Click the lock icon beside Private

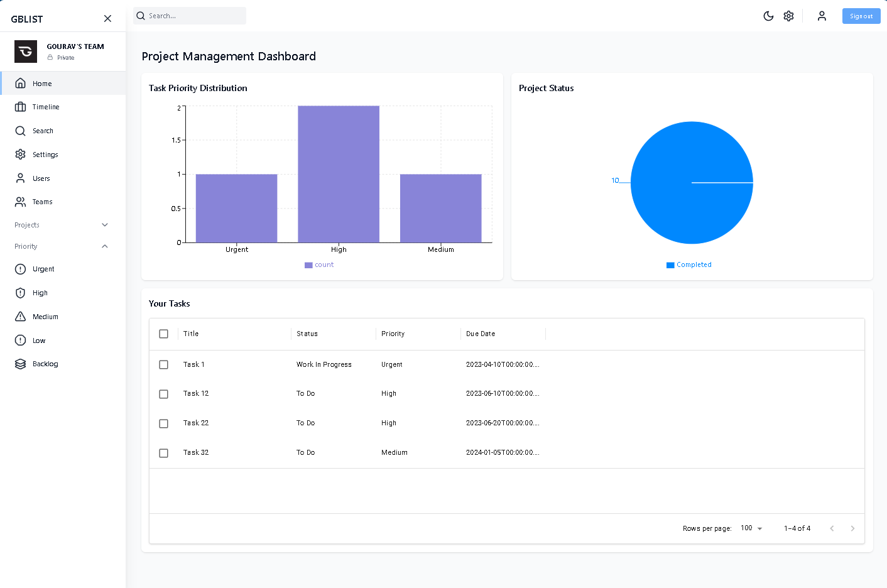click(x=50, y=57)
